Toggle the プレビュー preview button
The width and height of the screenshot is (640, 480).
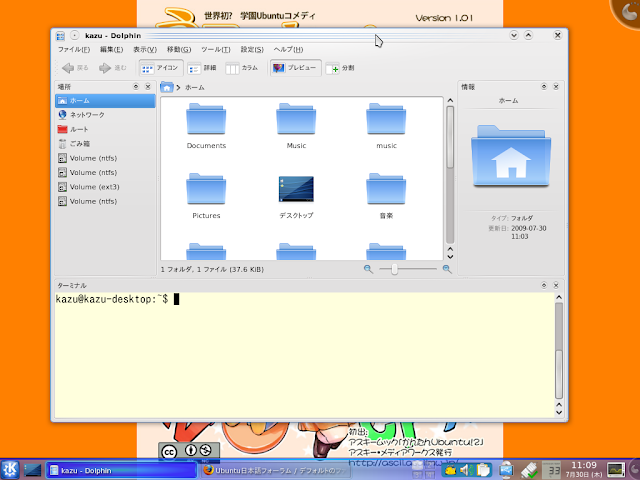tap(295, 68)
